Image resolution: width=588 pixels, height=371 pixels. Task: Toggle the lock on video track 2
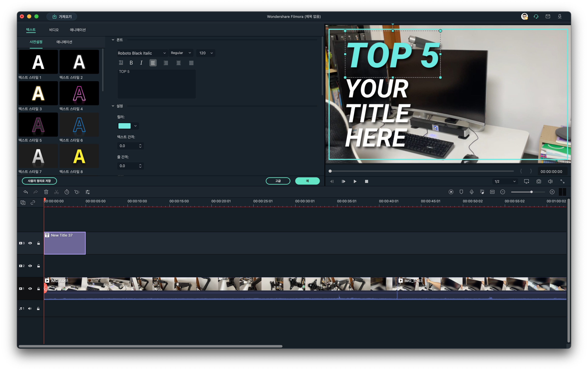click(38, 266)
